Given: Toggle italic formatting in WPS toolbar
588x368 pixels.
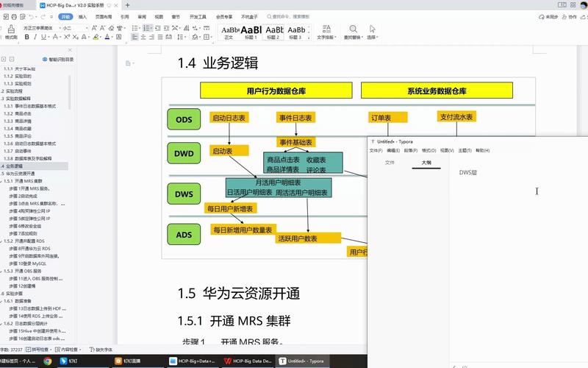Looking at the screenshot, I should pyautogui.click(x=35, y=37).
